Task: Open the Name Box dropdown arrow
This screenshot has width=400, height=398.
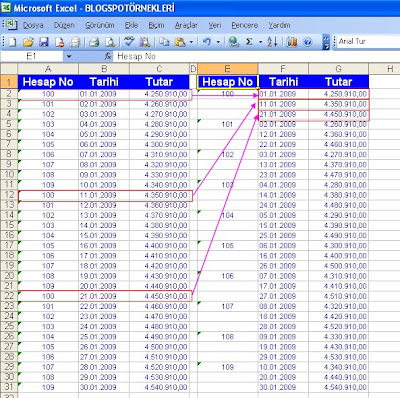Action: pyautogui.click(x=69, y=56)
